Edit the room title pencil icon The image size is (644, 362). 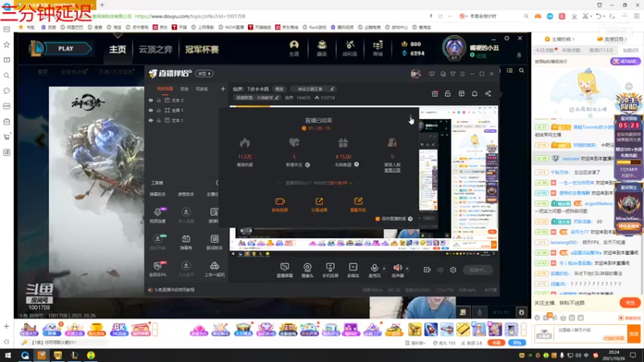[x=332, y=88]
